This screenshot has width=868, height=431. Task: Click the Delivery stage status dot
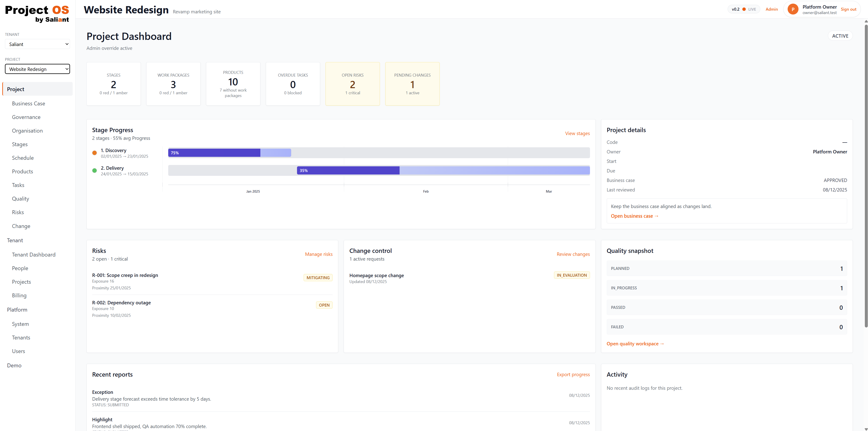(x=95, y=170)
